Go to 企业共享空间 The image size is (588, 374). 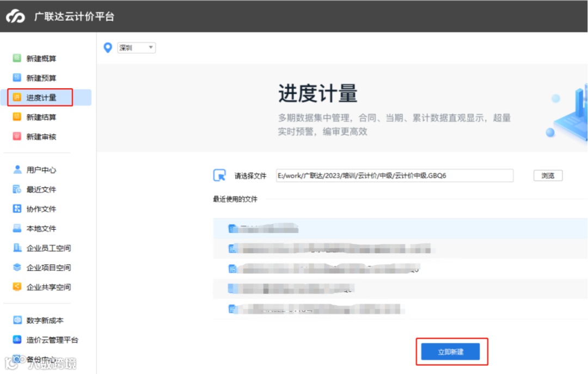[x=49, y=287]
